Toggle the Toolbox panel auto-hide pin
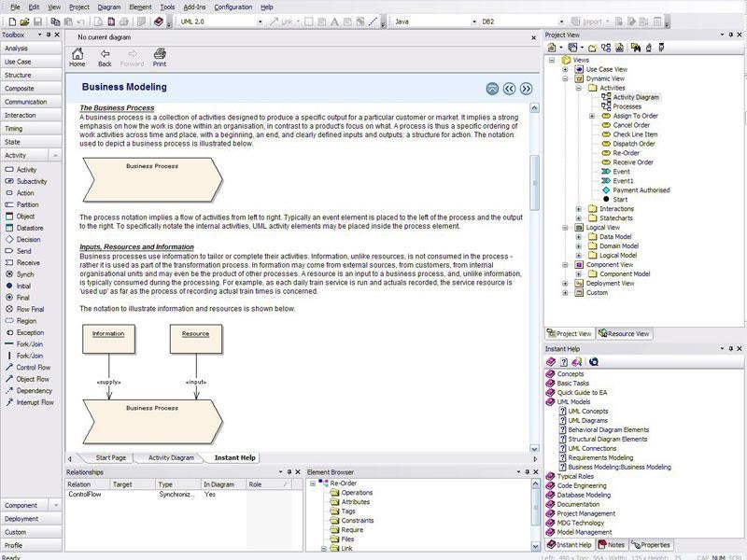 pyautogui.click(x=49, y=35)
